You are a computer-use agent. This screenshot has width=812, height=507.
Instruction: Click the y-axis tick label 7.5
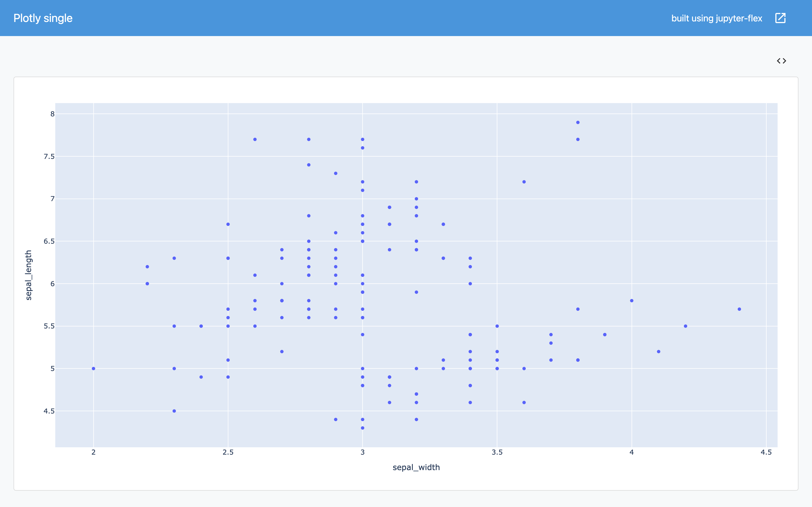[x=49, y=157]
